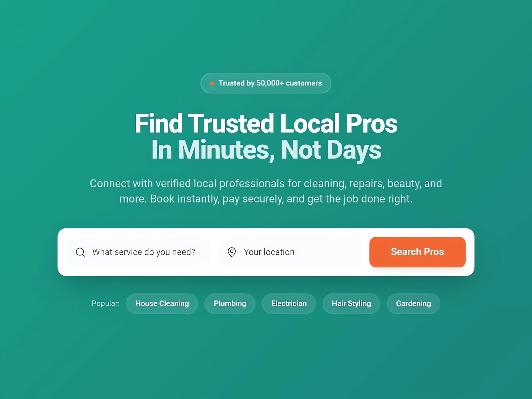Select the Plumbing popular service chip
The width and height of the screenshot is (532, 399).
click(x=230, y=304)
